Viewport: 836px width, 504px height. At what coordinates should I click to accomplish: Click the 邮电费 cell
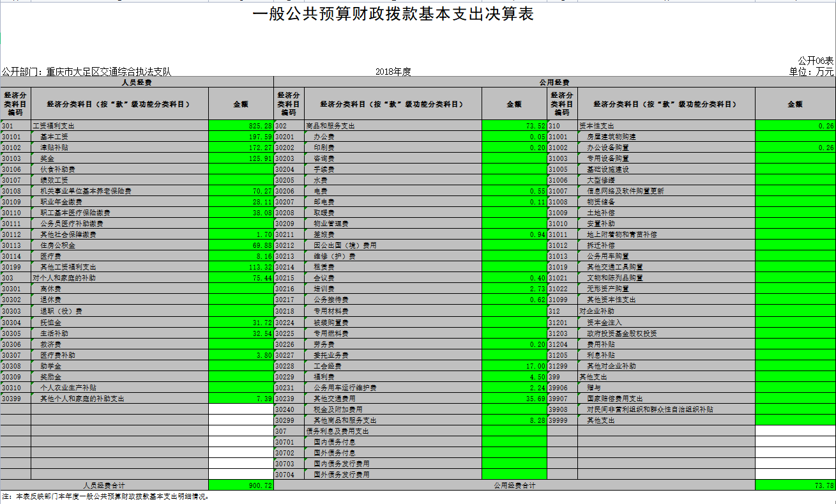pyautogui.click(x=393, y=202)
